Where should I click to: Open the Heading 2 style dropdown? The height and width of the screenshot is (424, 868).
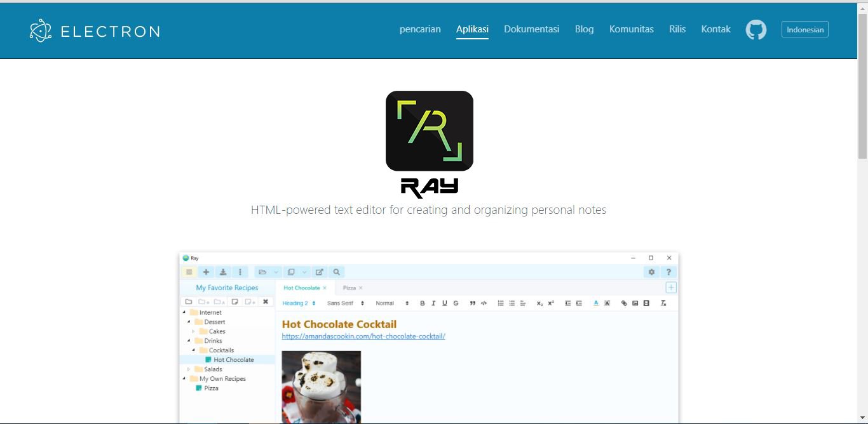[299, 303]
